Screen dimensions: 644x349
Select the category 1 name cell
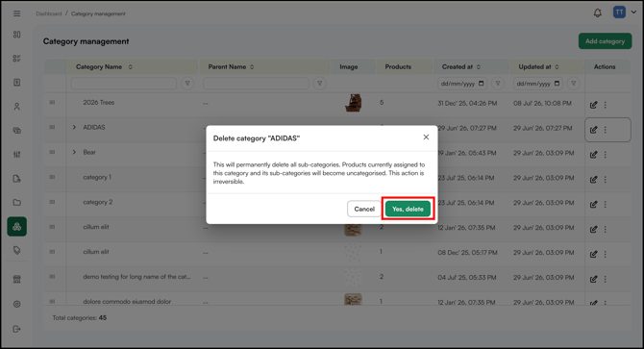coord(97,177)
